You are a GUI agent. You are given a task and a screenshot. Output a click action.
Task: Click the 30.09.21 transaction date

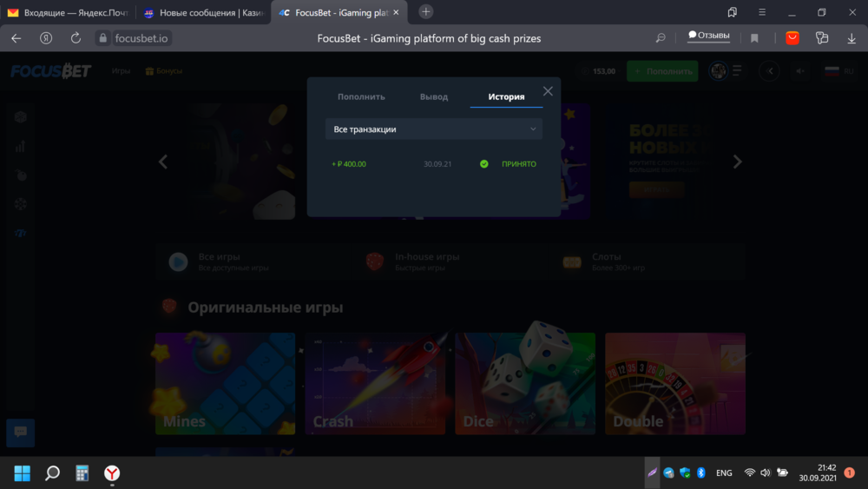click(437, 164)
